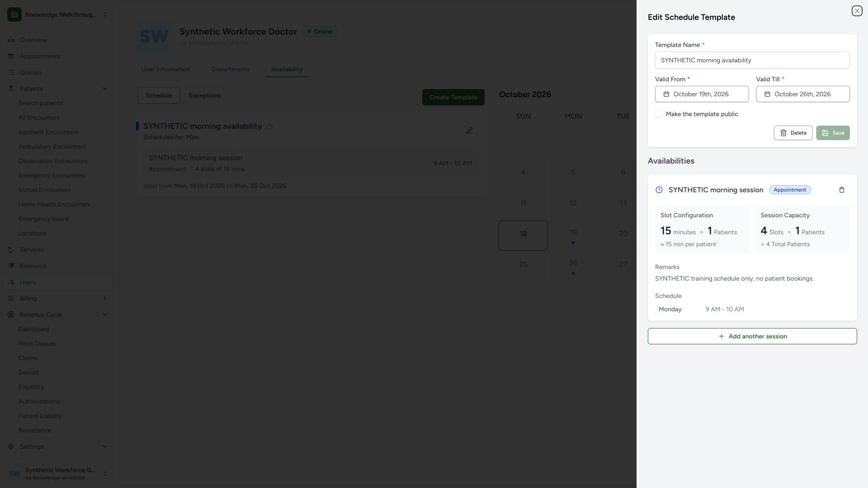Select the Availability tab
The height and width of the screenshot is (488, 868).
tap(287, 70)
